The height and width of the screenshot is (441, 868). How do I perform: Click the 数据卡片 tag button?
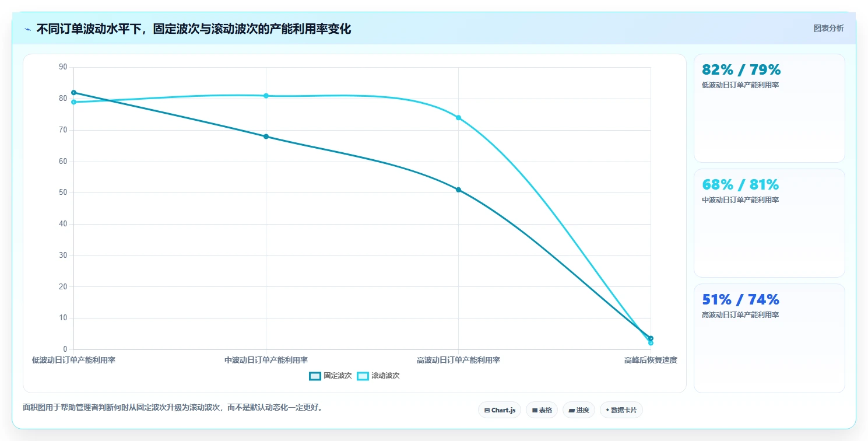tap(621, 410)
